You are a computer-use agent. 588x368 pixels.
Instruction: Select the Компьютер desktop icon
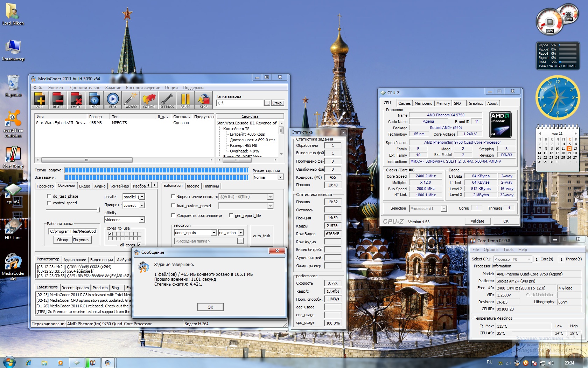point(13,50)
